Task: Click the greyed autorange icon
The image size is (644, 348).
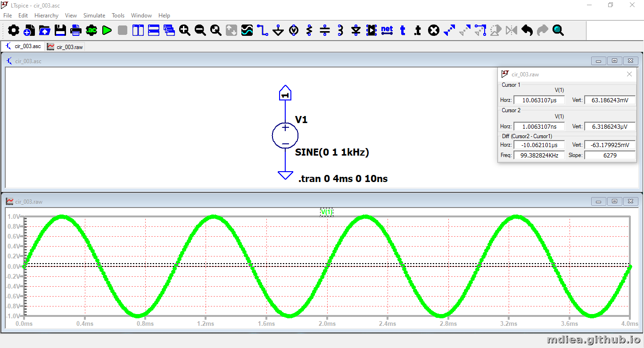Action: click(x=231, y=31)
